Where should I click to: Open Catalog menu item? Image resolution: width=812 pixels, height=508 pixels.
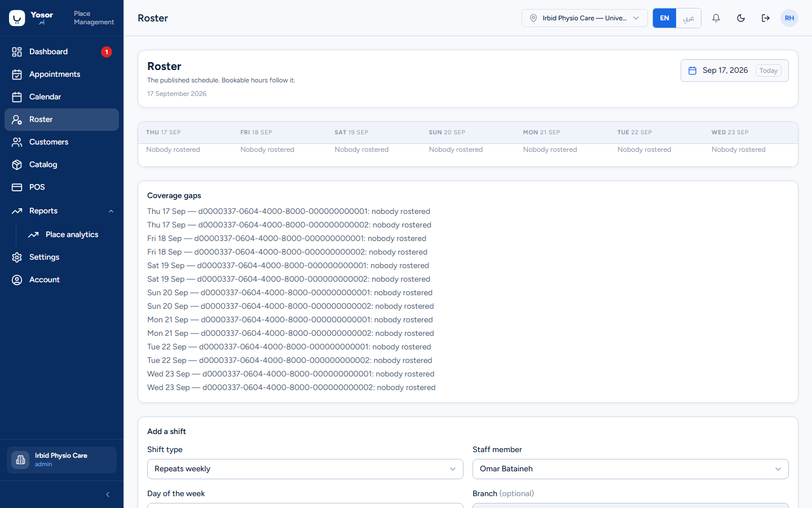(61, 165)
